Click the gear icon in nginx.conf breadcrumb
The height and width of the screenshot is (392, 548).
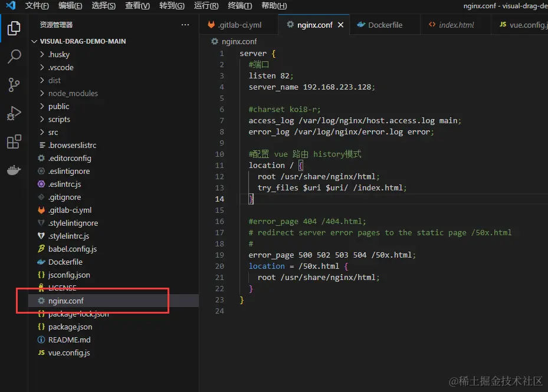(x=214, y=42)
